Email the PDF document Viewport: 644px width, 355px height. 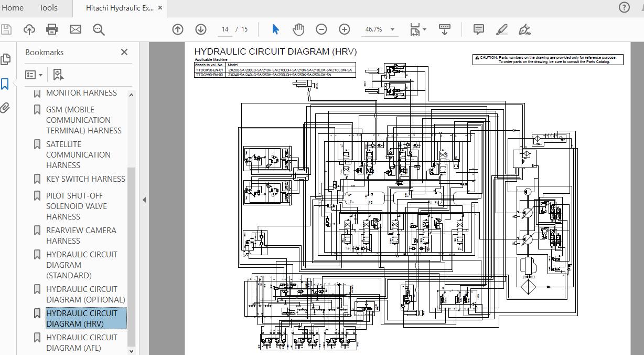coord(76,29)
